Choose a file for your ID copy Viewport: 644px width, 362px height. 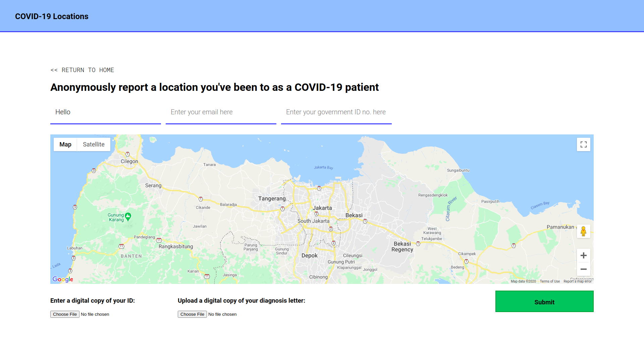coord(65,314)
